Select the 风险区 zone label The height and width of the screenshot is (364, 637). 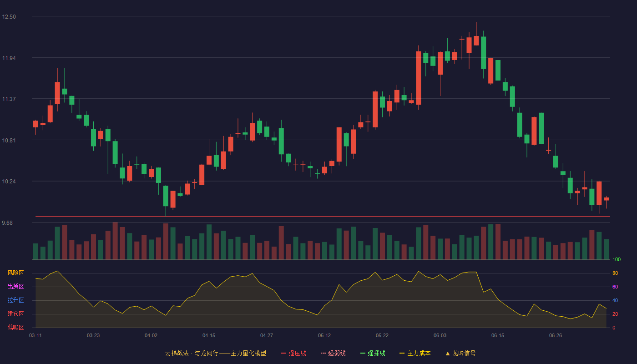15,273
